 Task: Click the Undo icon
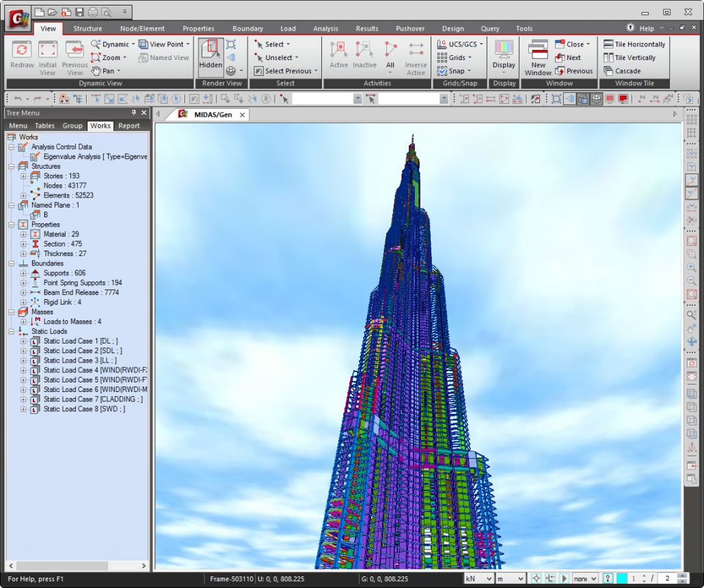tap(18, 98)
